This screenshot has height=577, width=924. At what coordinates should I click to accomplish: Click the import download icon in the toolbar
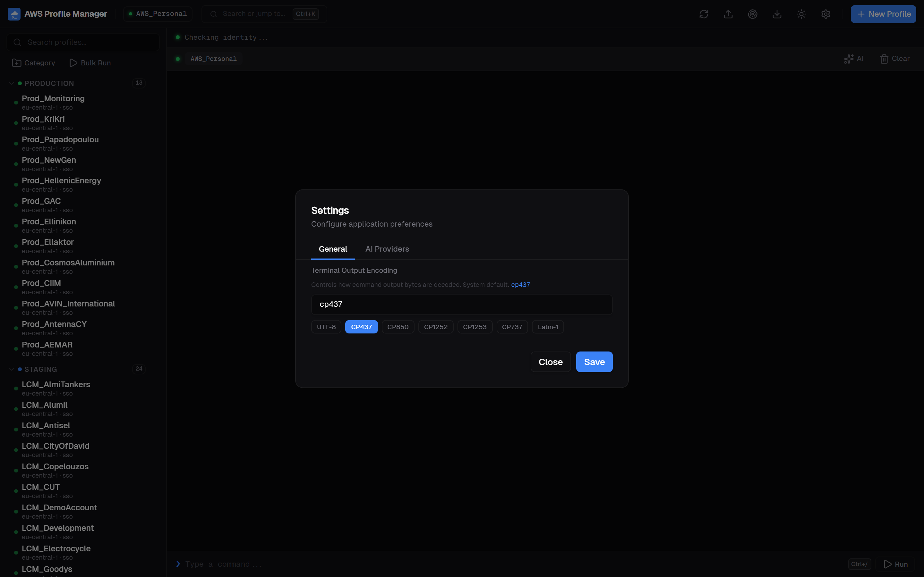click(777, 14)
